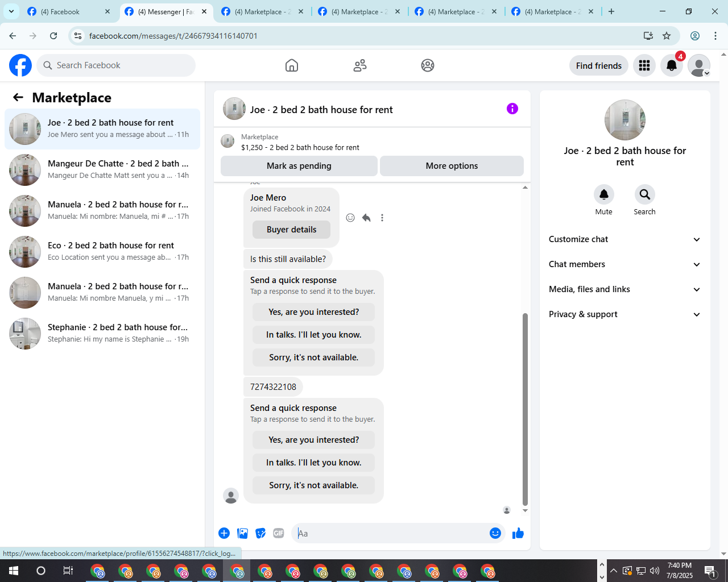Open more actions plus icon in composer
Viewport: 728px width, 582px height.
pos(224,533)
